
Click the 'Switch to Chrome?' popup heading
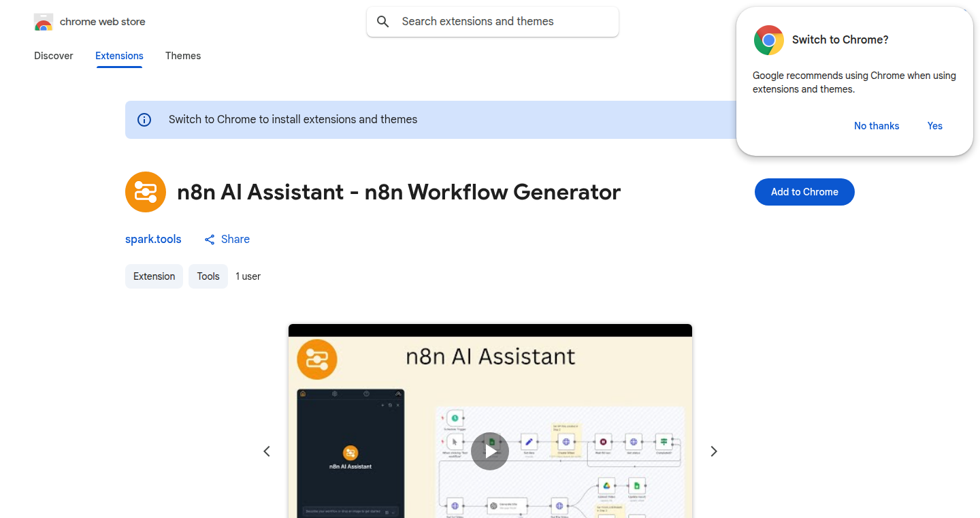click(x=840, y=40)
